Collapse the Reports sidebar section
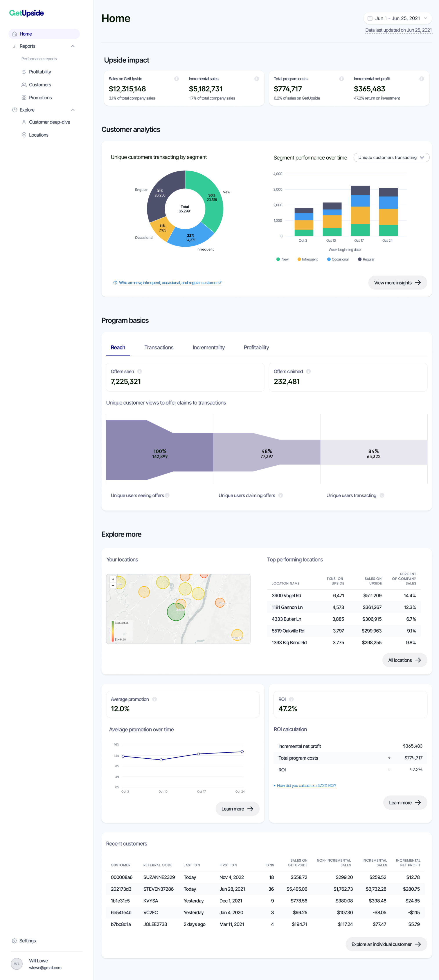The height and width of the screenshot is (980, 439). point(73,46)
